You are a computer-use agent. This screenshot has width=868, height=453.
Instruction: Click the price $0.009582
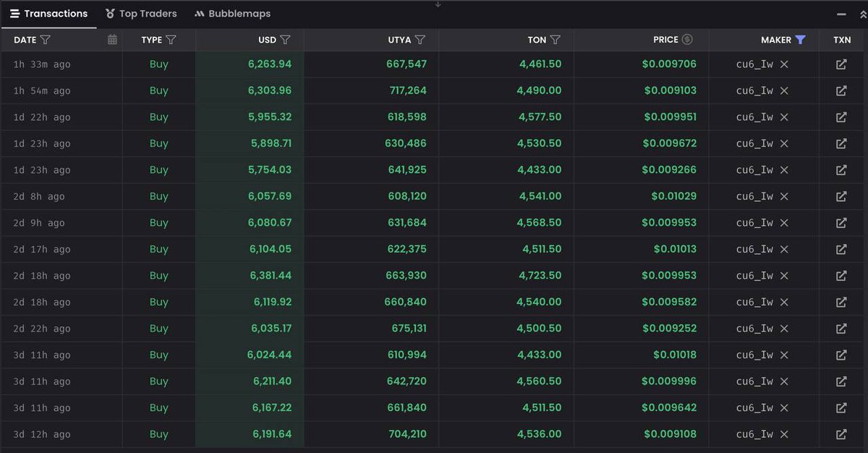[669, 302]
